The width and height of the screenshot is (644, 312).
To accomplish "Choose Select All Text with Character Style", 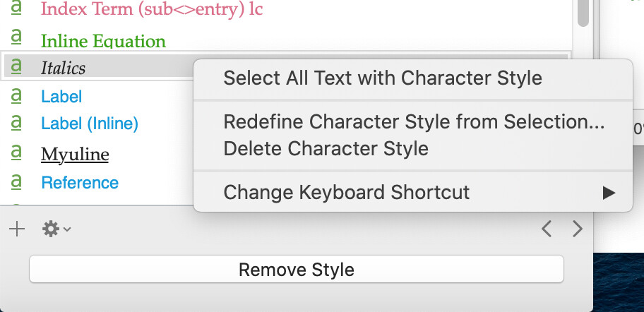I will click(383, 78).
